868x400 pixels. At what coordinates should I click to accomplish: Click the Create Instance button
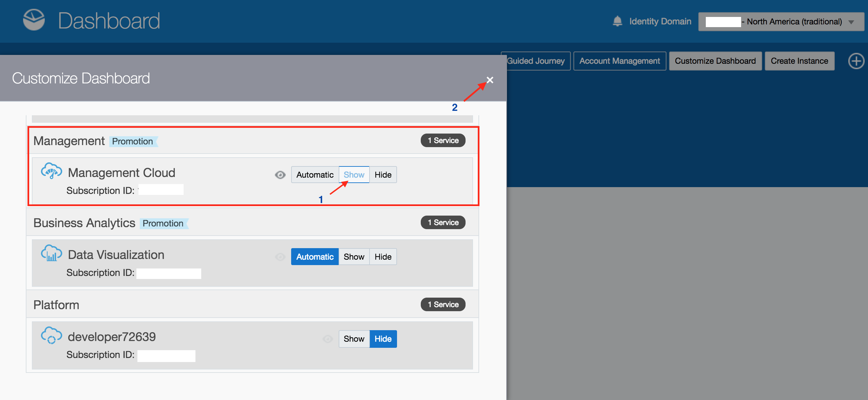[799, 61]
